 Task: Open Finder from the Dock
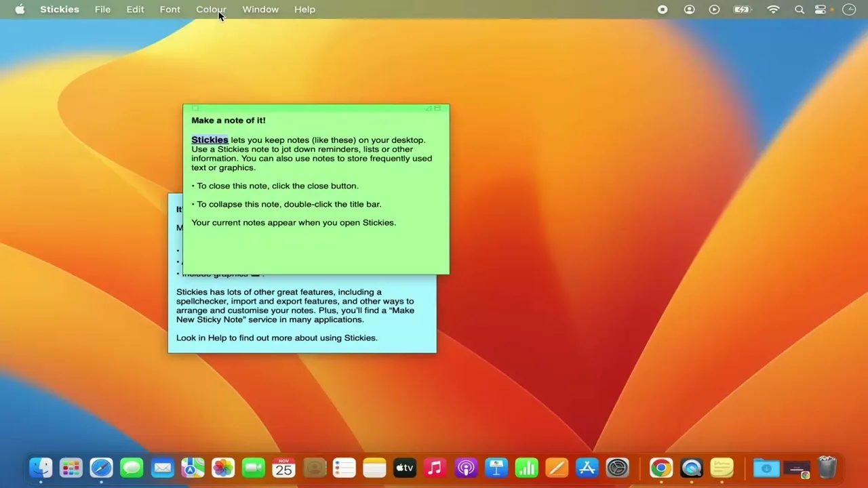[x=41, y=468]
